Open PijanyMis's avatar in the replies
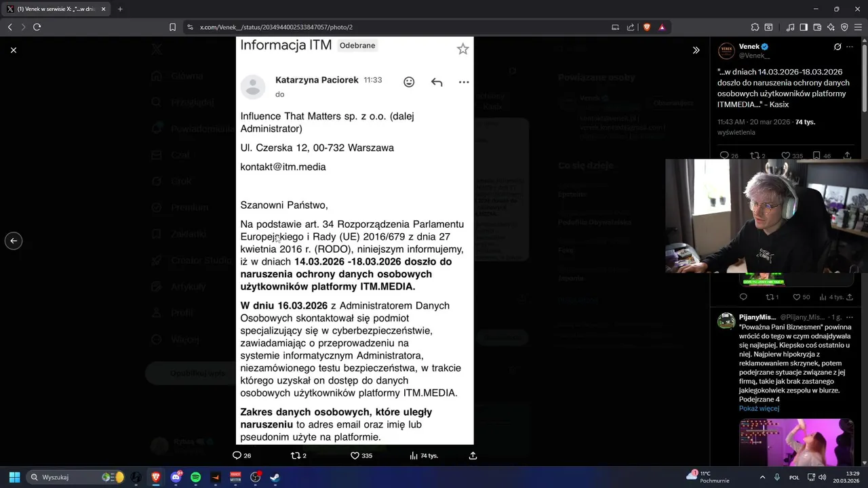The height and width of the screenshot is (488, 868). click(x=726, y=321)
